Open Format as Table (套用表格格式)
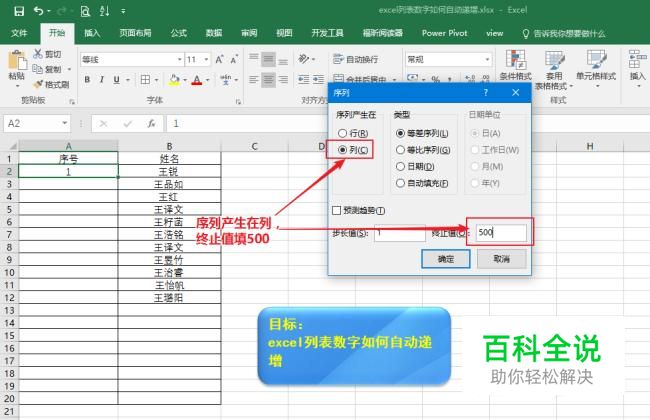The width and height of the screenshot is (650, 420). [x=554, y=70]
